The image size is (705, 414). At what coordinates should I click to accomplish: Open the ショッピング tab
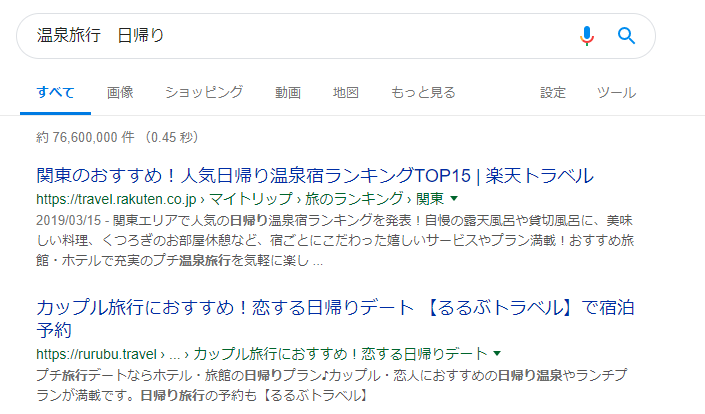(204, 93)
